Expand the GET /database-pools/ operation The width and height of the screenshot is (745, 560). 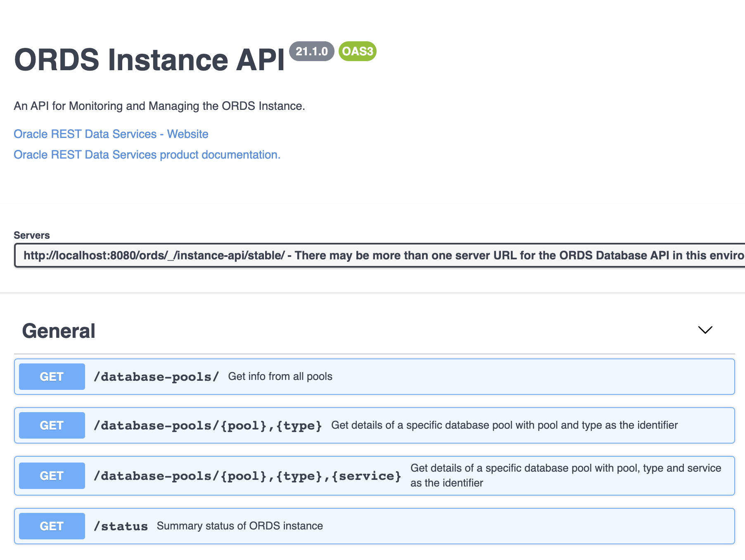(375, 377)
